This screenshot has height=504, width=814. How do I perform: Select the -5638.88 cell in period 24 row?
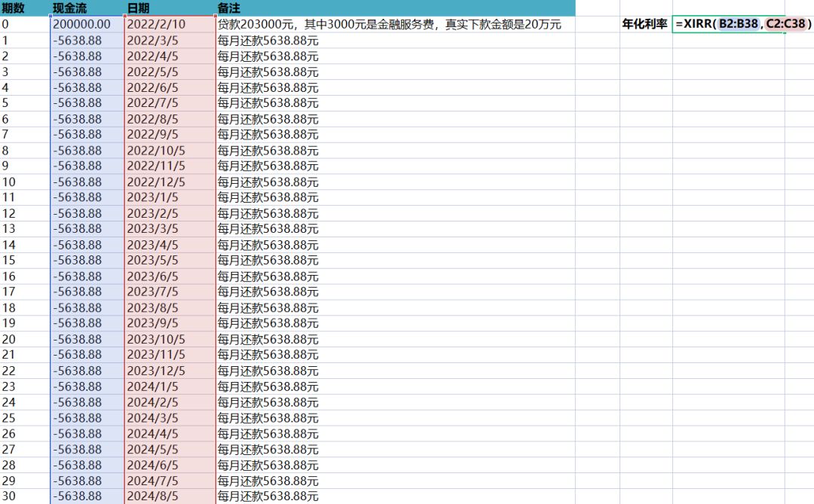87,402
